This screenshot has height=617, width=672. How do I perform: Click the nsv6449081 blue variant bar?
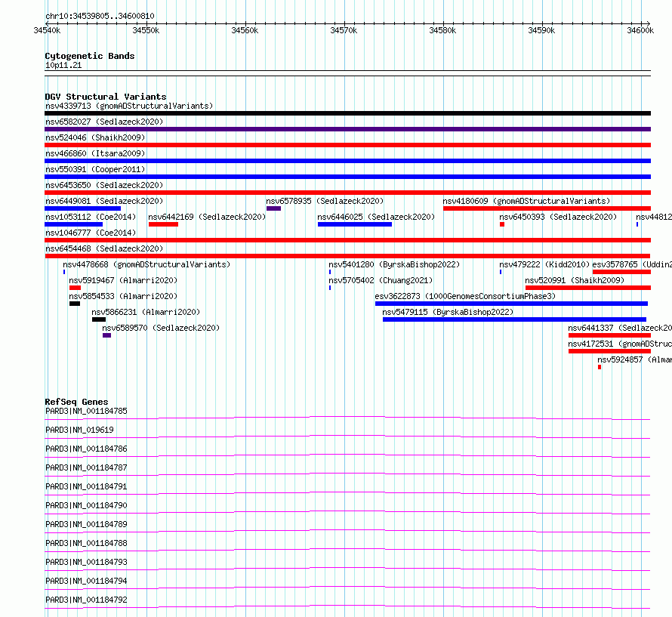pyautogui.click(x=83, y=208)
